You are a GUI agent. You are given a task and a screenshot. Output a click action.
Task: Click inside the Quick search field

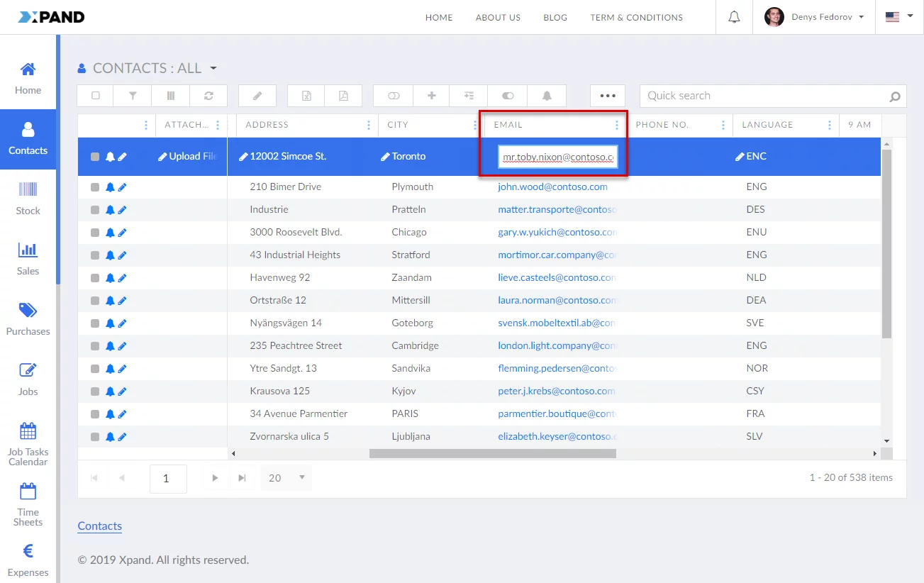point(762,96)
